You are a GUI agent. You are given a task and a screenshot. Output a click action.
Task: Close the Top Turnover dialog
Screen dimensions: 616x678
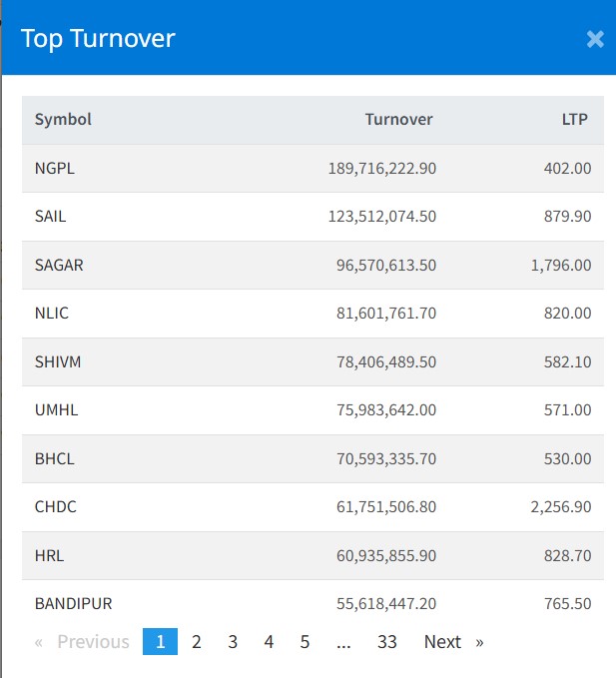tap(595, 39)
